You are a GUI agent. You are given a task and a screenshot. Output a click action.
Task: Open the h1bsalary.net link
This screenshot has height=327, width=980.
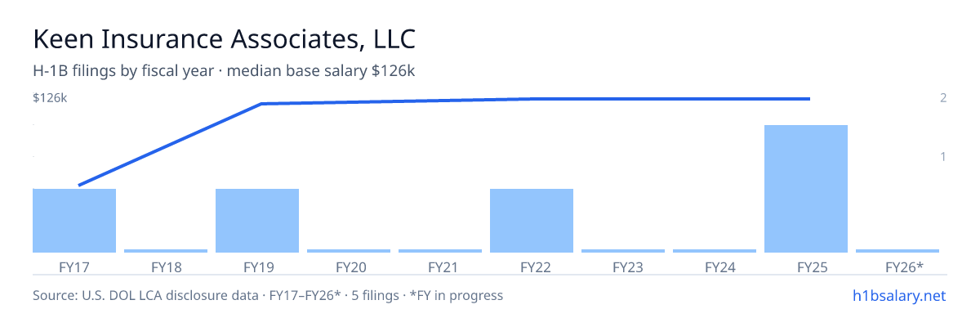pos(899,295)
